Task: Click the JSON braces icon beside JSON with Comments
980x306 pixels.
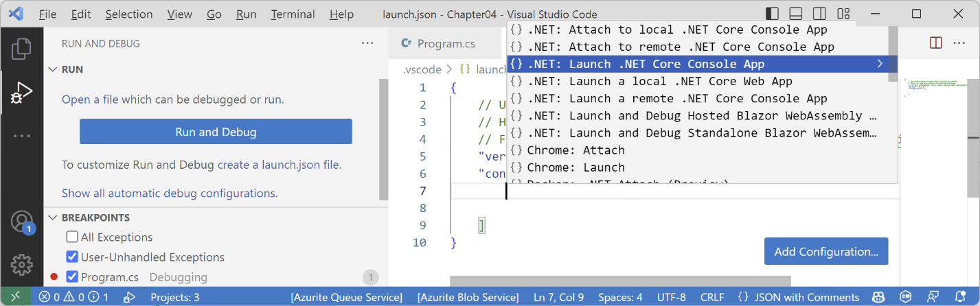Action: (743, 297)
